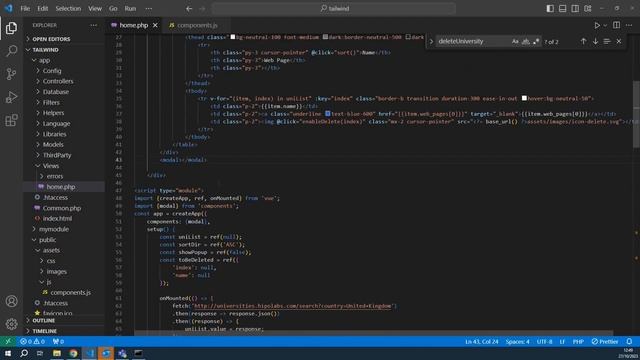Toggle Find in Selection

(607, 41)
